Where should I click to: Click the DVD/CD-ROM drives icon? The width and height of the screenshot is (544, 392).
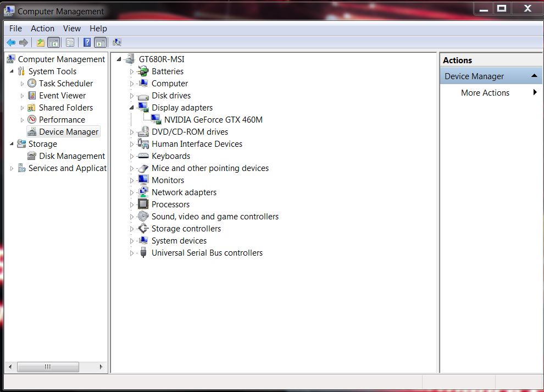(143, 131)
